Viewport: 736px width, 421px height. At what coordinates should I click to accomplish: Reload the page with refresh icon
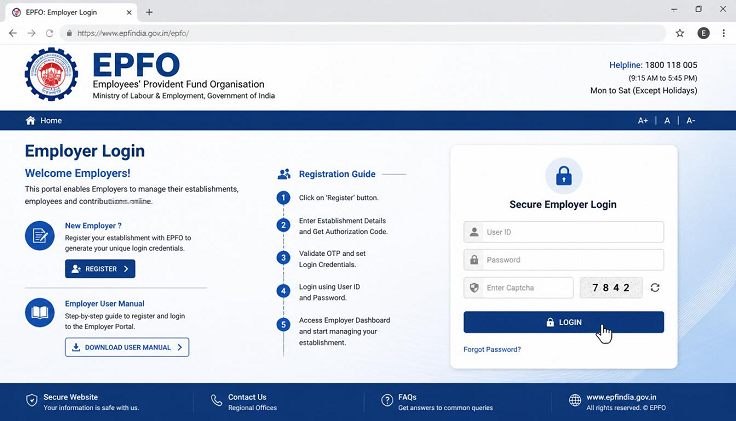point(49,33)
